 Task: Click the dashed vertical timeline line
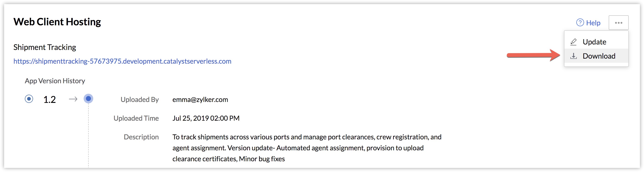pyautogui.click(x=88, y=135)
